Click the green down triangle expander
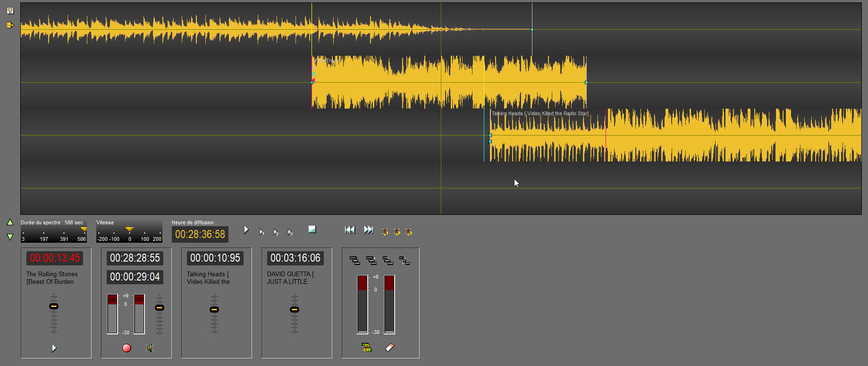This screenshot has width=868, height=366. click(10, 237)
